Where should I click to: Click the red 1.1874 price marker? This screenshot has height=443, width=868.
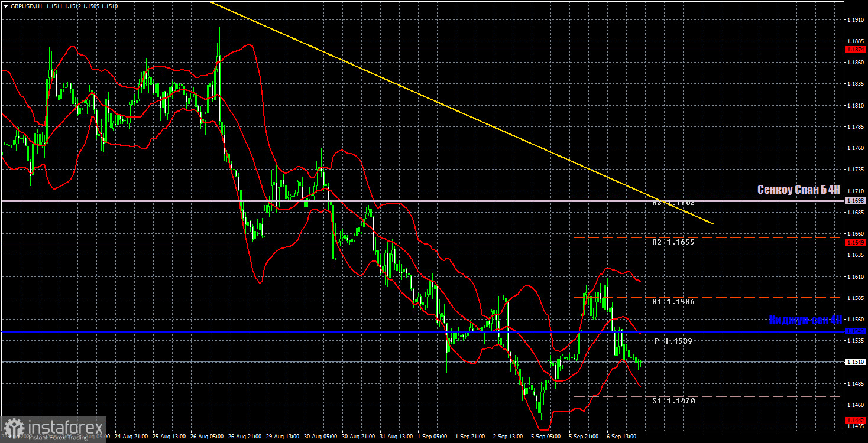pyautogui.click(x=856, y=50)
